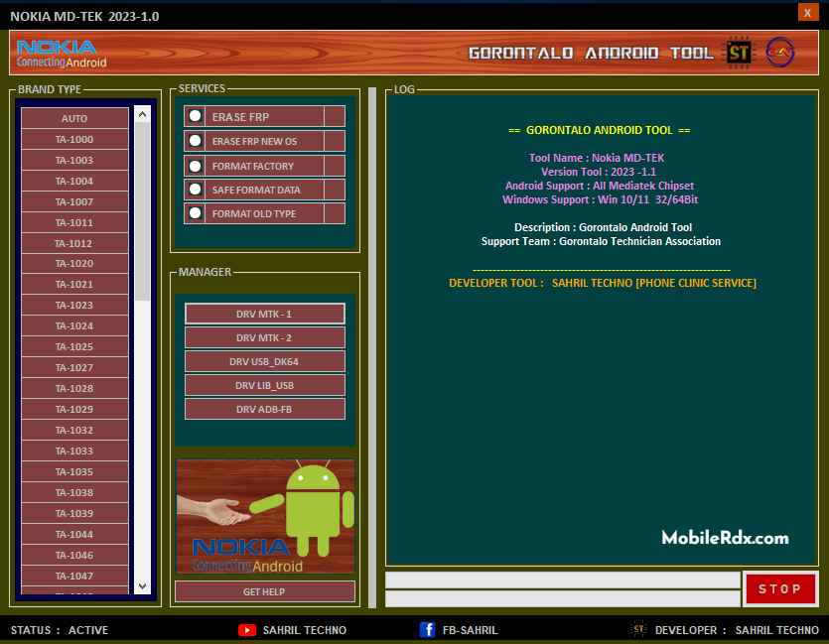Choose the TA-1039 model

(74, 513)
